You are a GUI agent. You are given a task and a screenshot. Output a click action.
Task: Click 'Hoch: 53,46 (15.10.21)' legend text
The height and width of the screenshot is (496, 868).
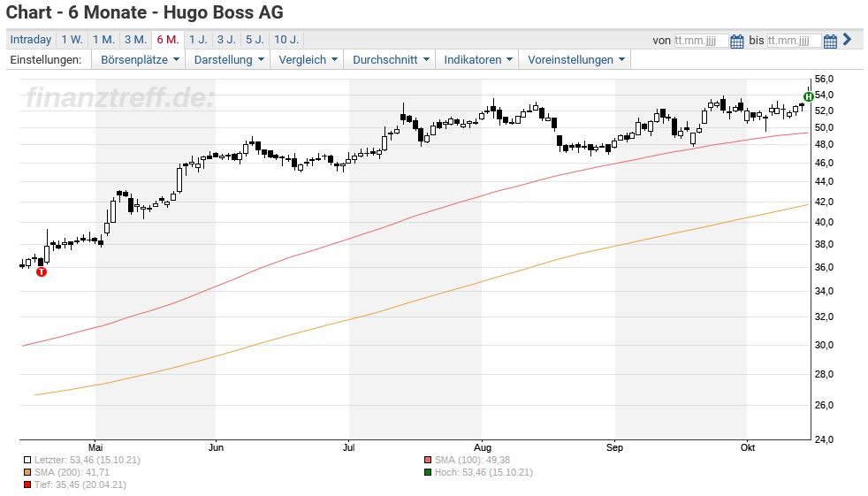pos(483,472)
